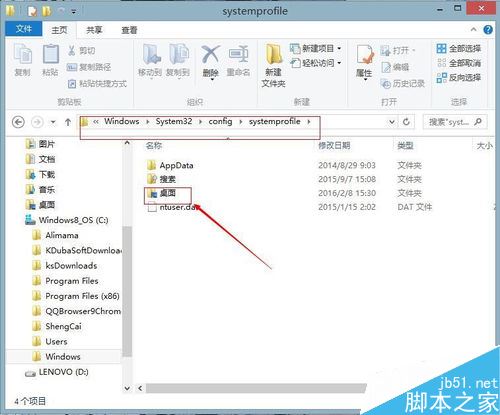Select the ntuser.dat file
Screen dimensions: 500x415
(x=171, y=207)
